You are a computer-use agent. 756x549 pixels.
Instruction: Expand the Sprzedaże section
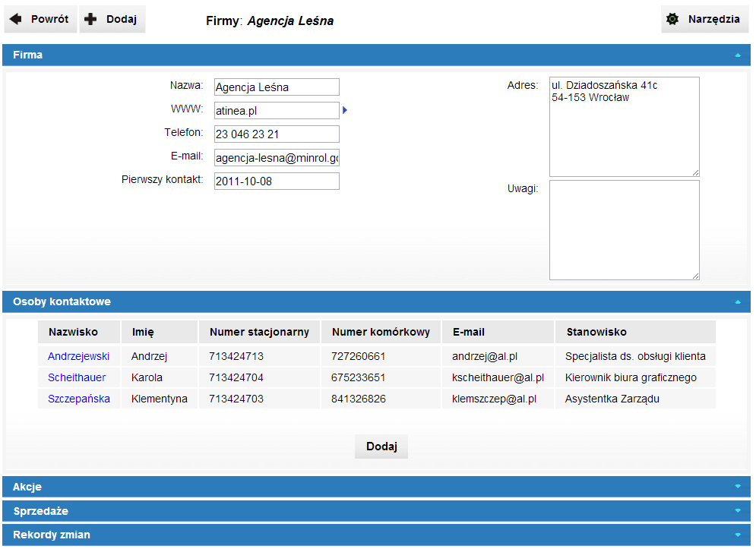point(737,511)
